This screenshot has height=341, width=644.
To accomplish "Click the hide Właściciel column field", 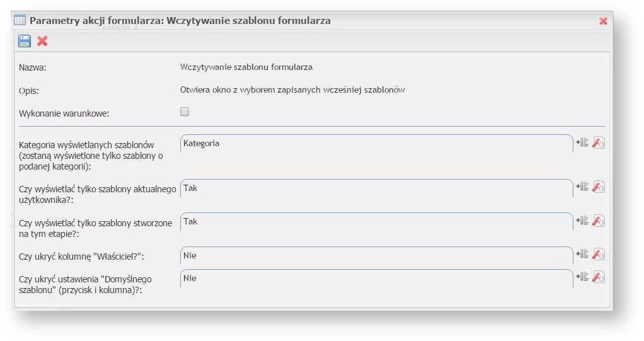I will pyautogui.click(x=376, y=255).
